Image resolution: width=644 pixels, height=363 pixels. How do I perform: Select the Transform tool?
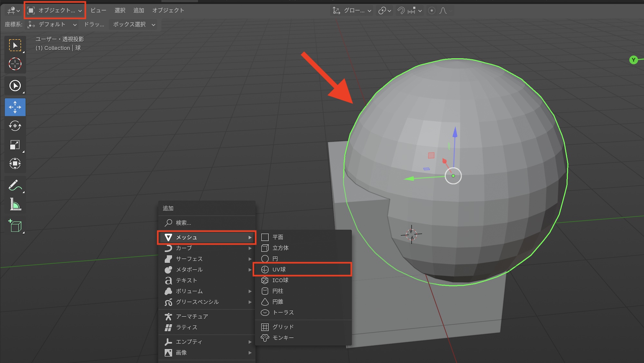[x=15, y=163]
